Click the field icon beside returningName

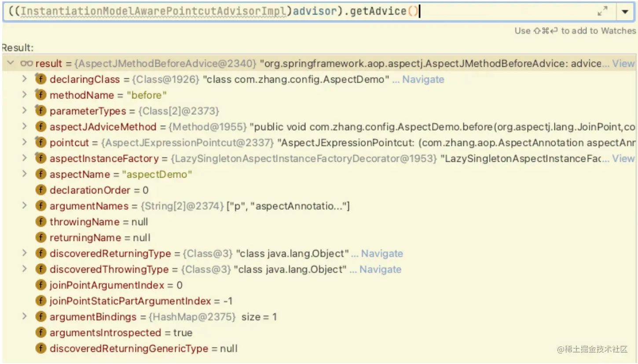[40, 238]
